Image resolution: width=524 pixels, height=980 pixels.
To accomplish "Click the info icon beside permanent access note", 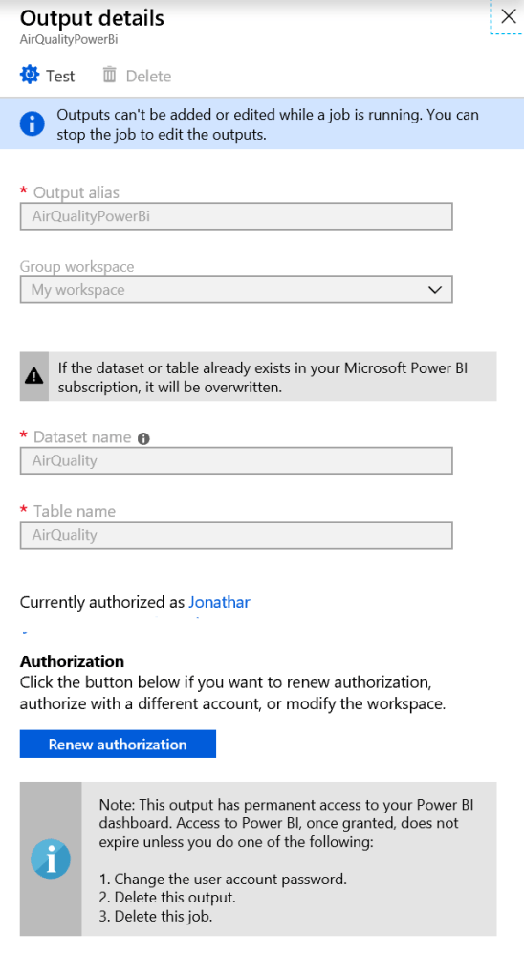I will [x=51, y=858].
